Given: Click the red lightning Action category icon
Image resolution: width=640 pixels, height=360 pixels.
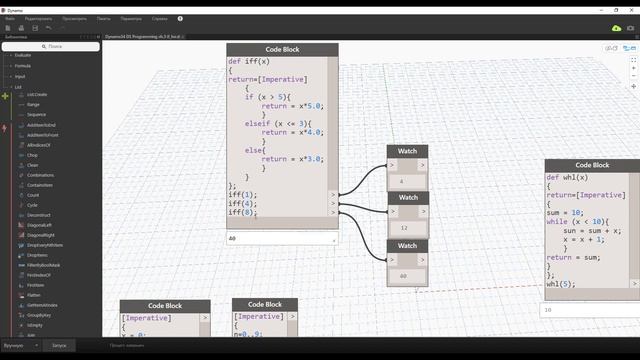Looking at the screenshot, I should [4, 128].
